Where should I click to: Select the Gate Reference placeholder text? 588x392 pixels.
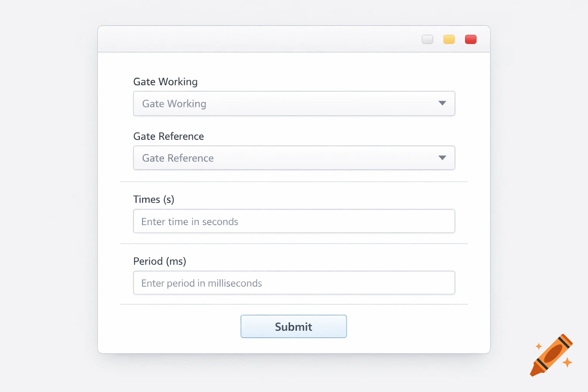[177, 158]
